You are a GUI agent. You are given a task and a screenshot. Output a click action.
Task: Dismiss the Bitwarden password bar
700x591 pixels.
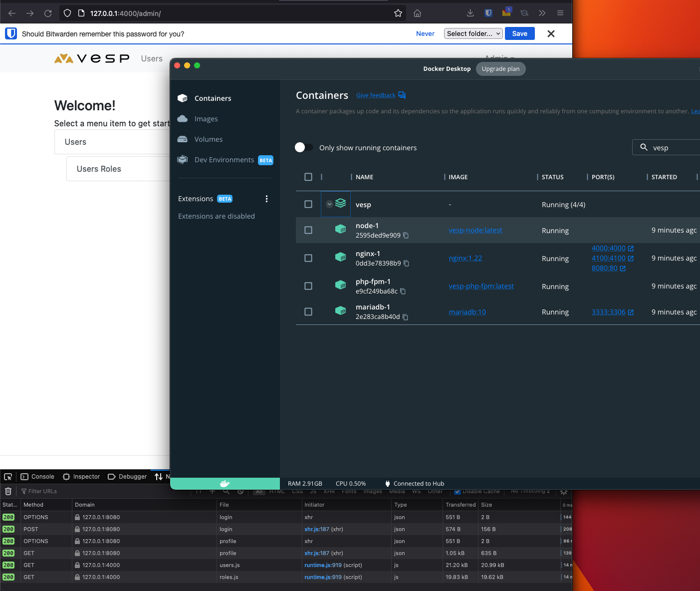pos(551,33)
